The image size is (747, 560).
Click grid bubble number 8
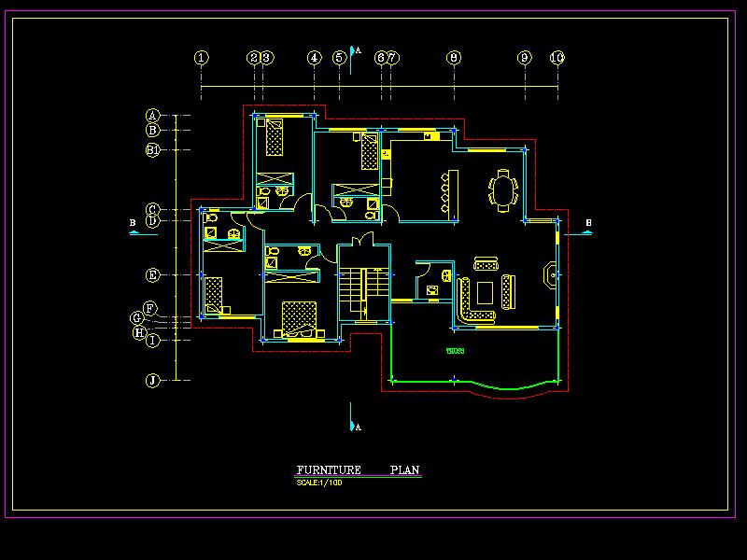point(454,58)
